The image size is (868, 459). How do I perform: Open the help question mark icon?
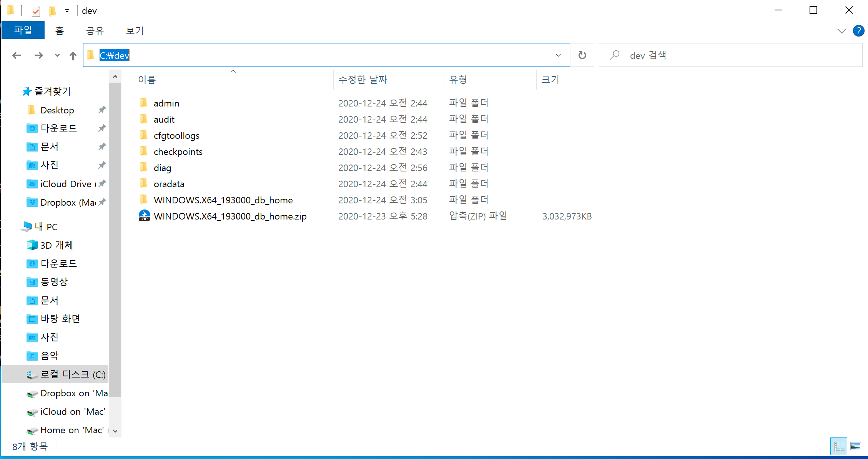[x=858, y=31]
